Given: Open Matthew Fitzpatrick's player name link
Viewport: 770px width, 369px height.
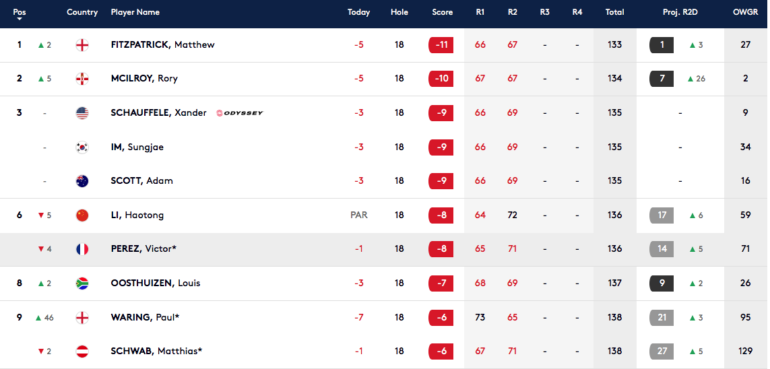Looking at the screenshot, I should pos(163,45).
